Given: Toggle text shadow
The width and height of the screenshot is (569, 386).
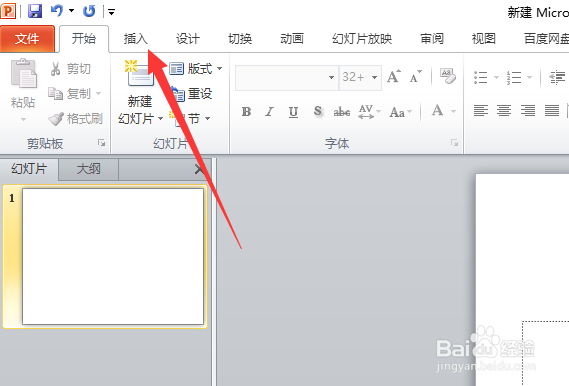Looking at the screenshot, I should [x=318, y=112].
